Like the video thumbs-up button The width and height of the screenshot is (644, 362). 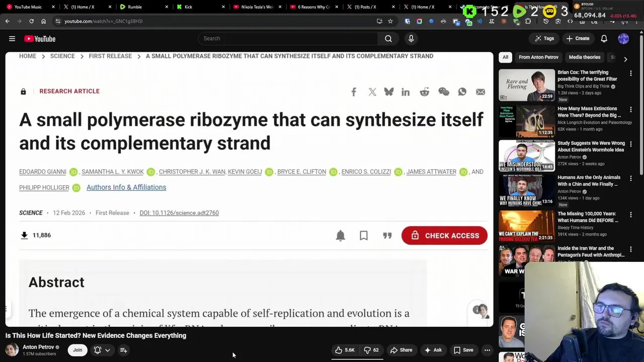pos(345,350)
